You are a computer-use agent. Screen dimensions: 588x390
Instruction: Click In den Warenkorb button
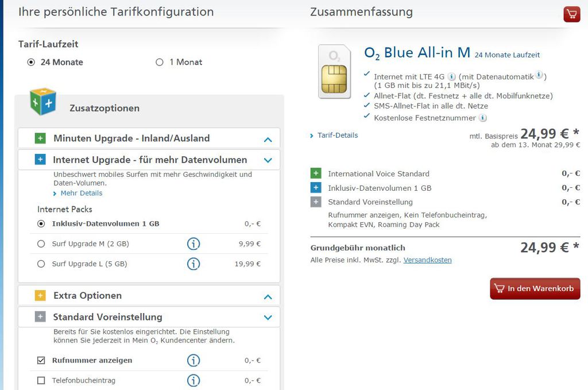pos(535,288)
